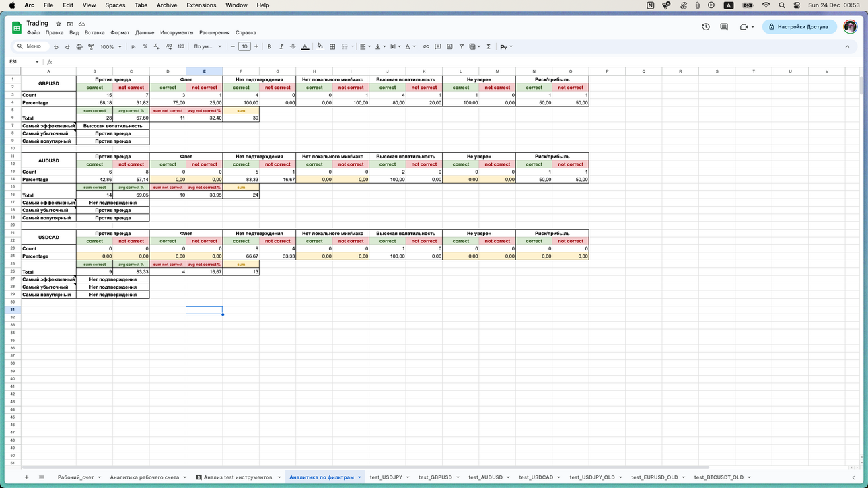
Task: Toggle strikethrough formatting
Action: pos(293,46)
